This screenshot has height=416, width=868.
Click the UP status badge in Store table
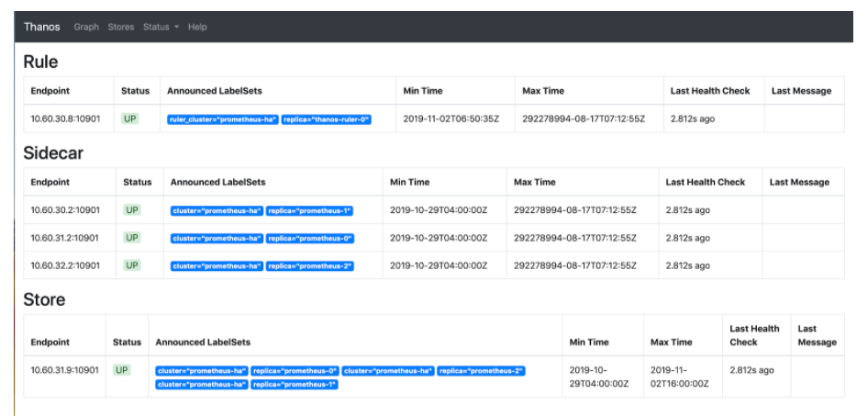[x=122, y=370]
